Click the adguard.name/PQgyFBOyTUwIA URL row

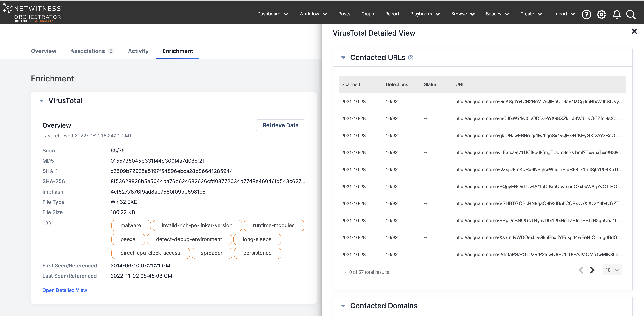482,187
